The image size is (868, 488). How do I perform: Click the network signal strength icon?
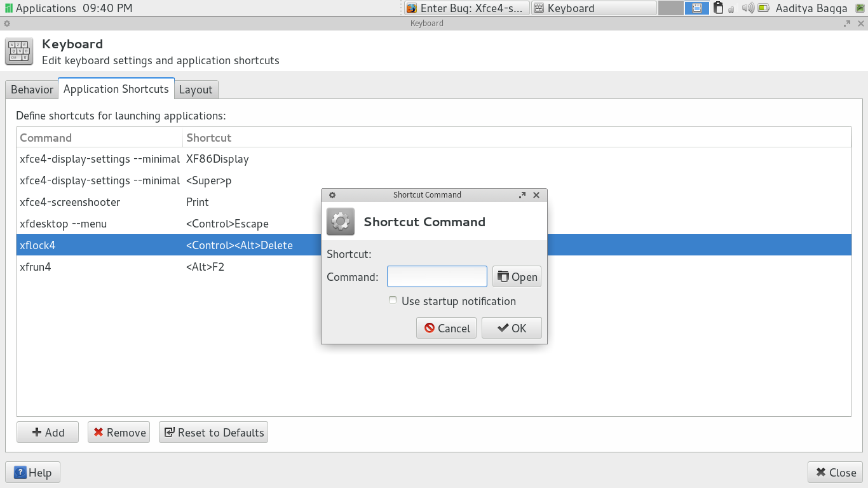[x=731, y=9]
